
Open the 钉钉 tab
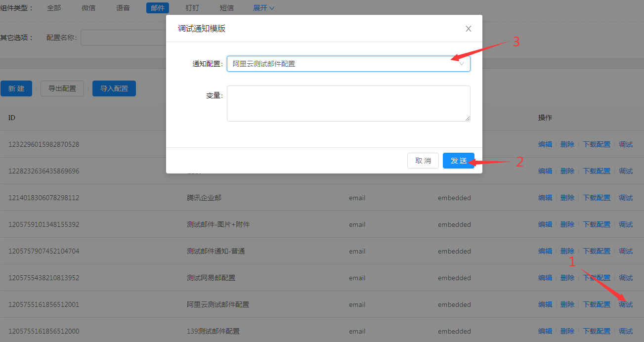point(192,7)
